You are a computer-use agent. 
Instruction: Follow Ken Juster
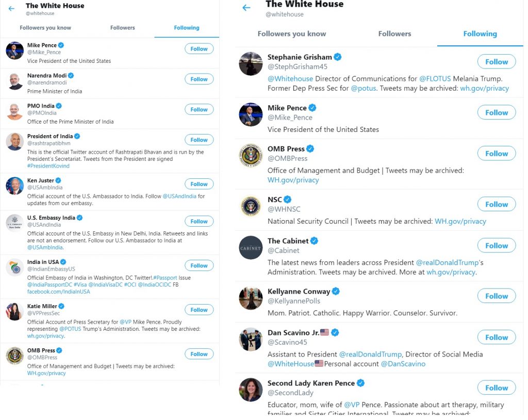pyautogui.click(x=199, y=184)
